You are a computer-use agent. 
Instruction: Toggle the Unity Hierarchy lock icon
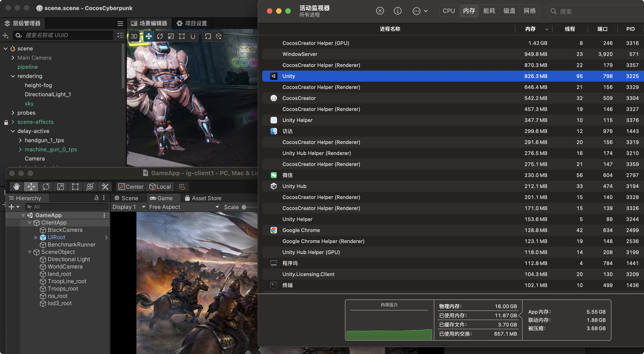coord(96,198)
